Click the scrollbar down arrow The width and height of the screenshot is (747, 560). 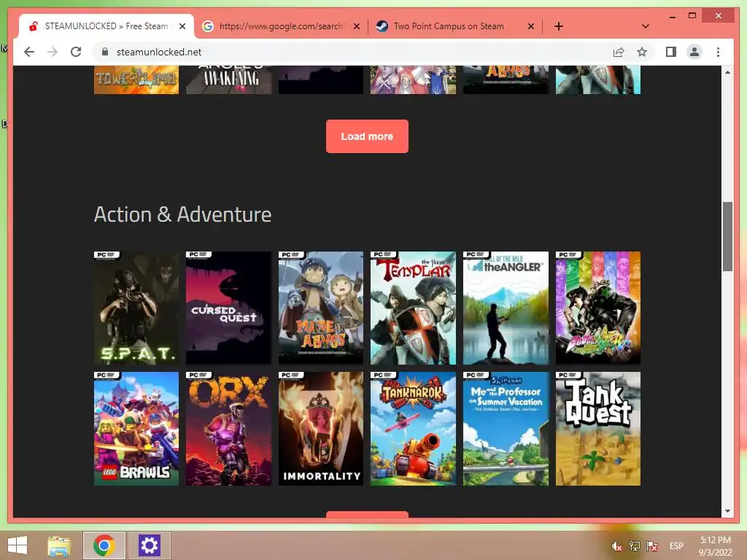coord(727,511)
